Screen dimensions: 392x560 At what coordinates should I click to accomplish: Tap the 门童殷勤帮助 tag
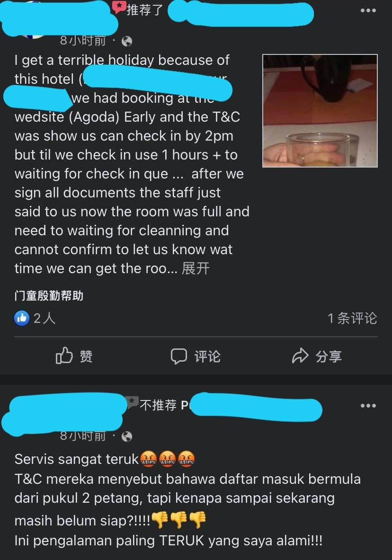(x=49, y=296)
